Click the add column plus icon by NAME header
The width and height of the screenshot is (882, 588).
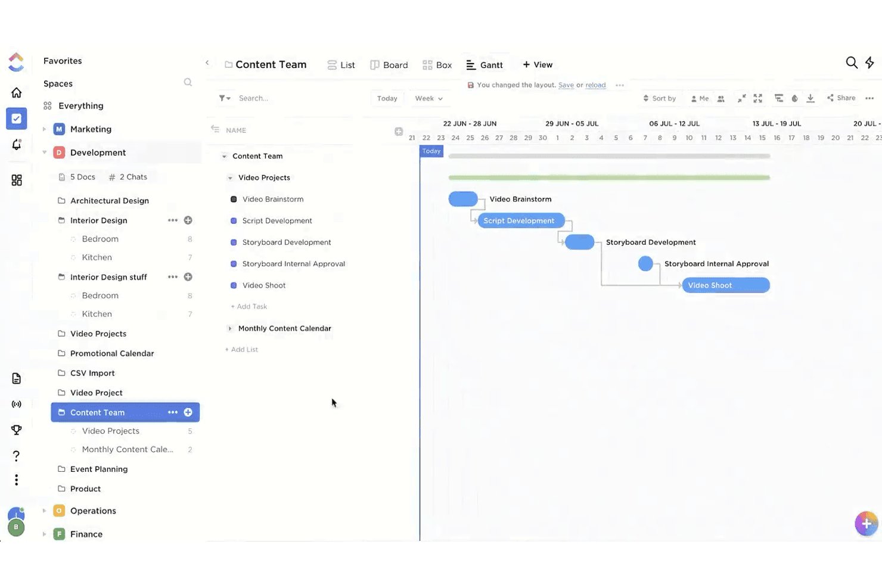399,132
